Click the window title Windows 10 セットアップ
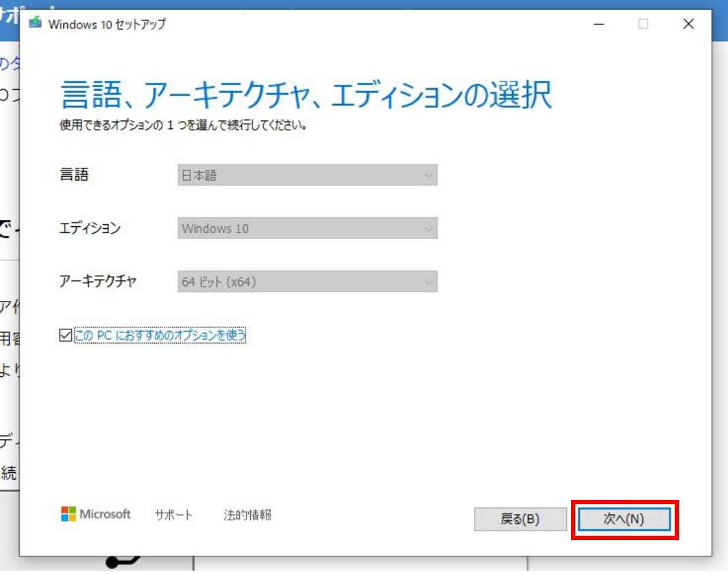 pos(107,24)
